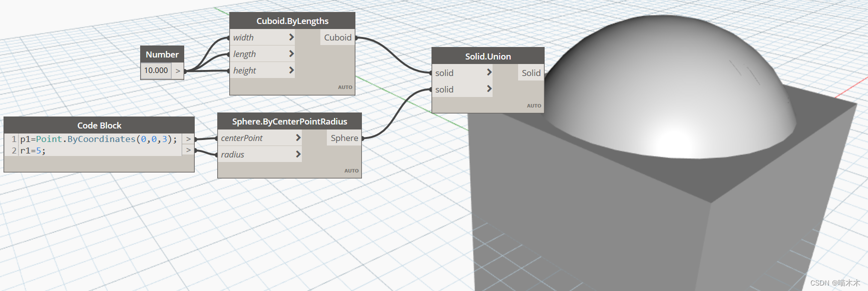The image size is (868, 291).
Task: Expand the radius port chevron
Action: point(298,154)
